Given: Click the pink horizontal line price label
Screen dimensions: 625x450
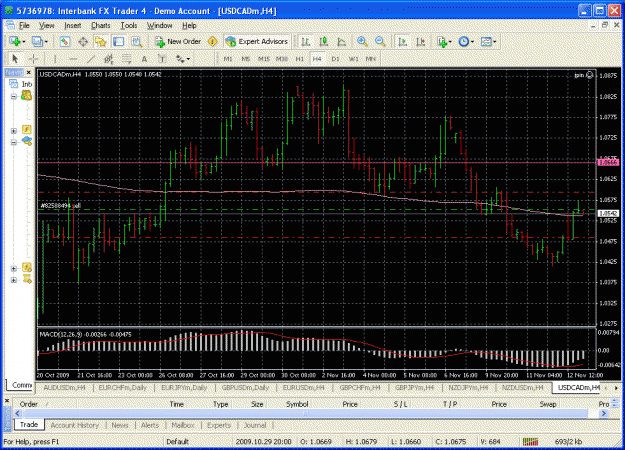Looking at the screenshot, I should 608,162.
